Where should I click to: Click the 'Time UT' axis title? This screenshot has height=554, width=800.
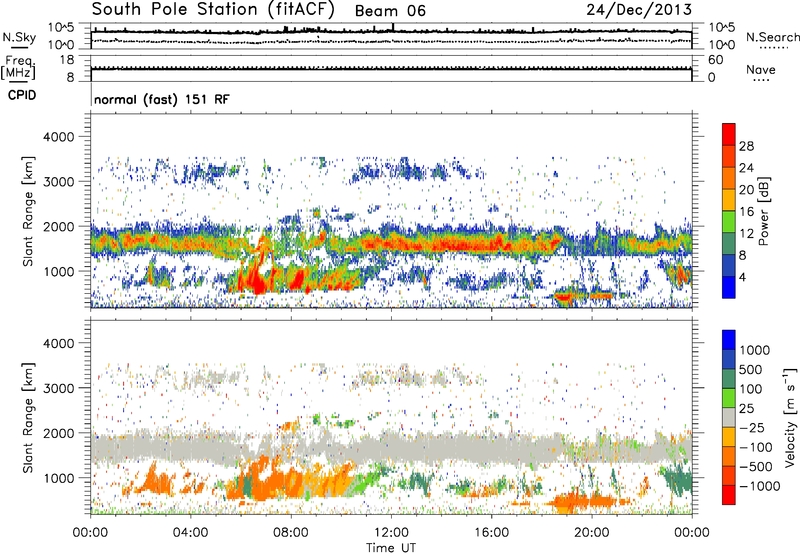[391, 548]
